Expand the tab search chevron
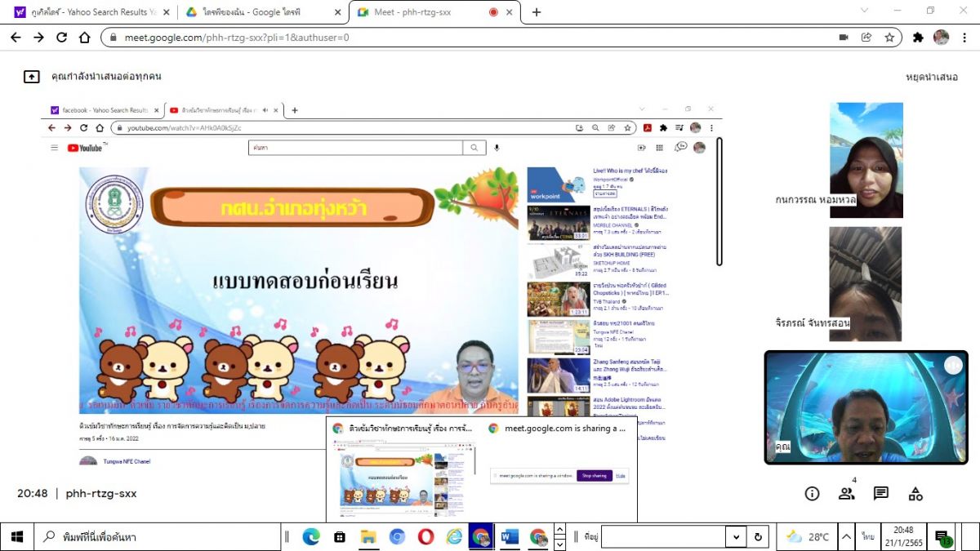980x551 pixels. (x=865, y=11)
